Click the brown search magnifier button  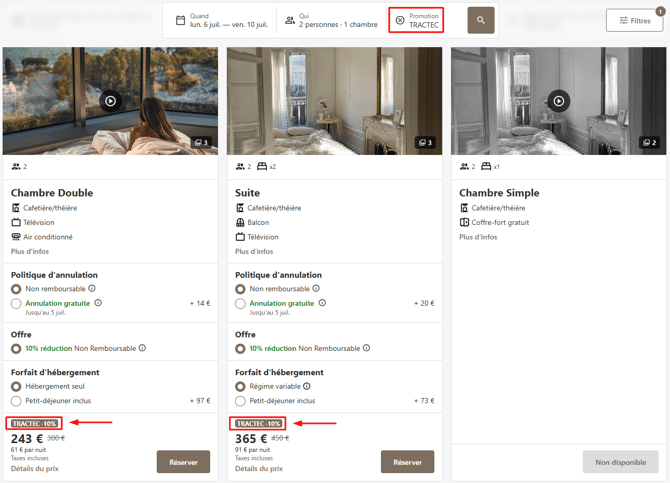tap(481, 20)
